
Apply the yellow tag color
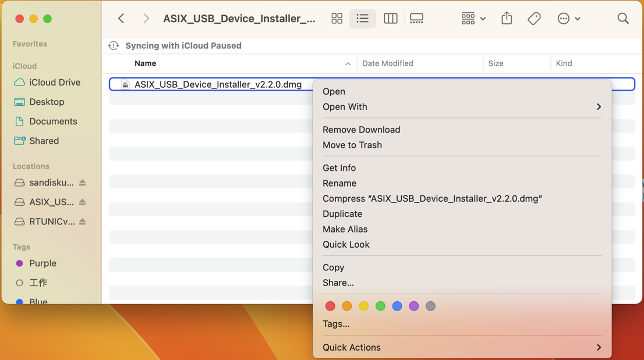point(363,306)
